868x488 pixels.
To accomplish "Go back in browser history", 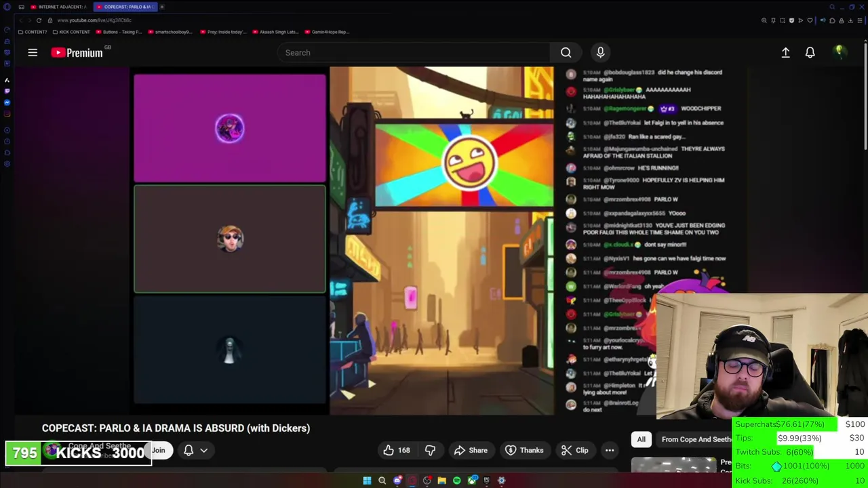I will 20,20.
